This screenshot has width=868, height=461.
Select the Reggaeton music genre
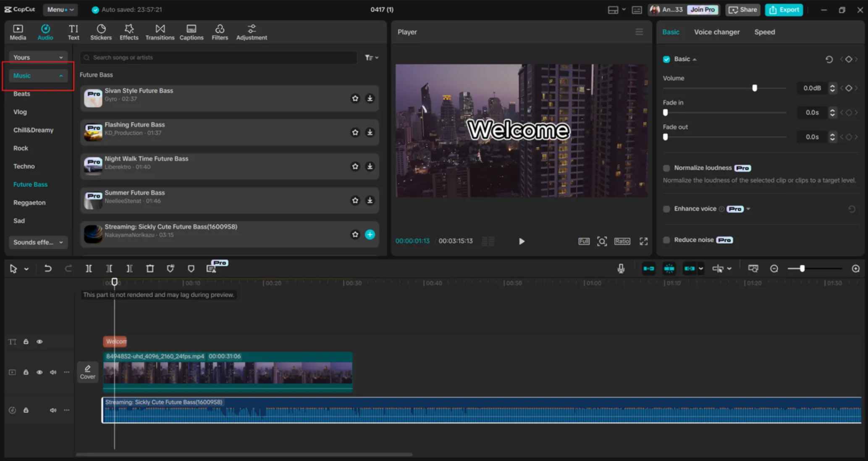click(29, 203)
